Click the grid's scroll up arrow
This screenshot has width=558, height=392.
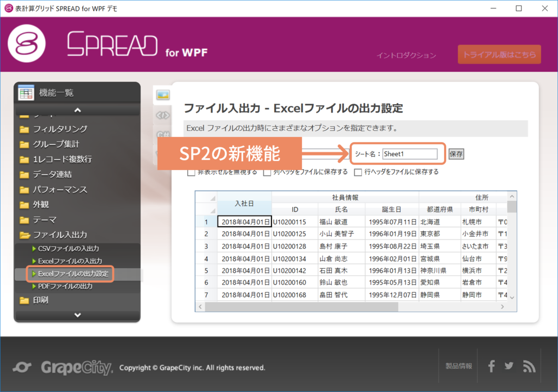[512, 196]
